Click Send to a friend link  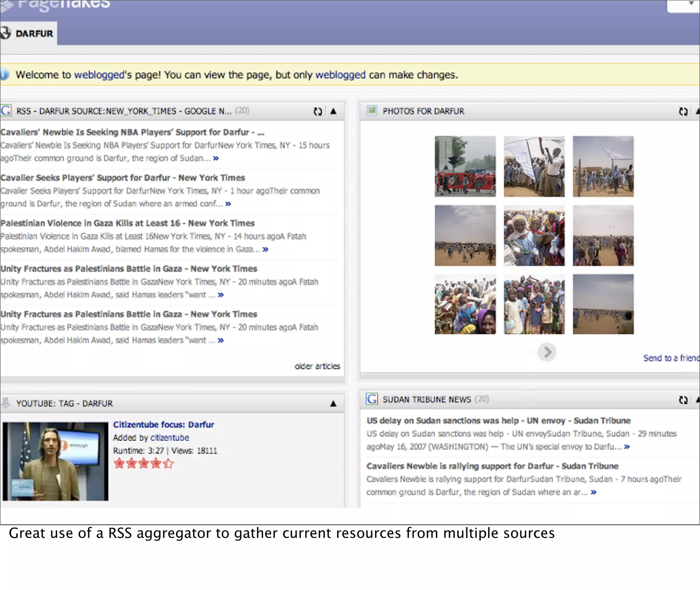[x=671, y=358]
